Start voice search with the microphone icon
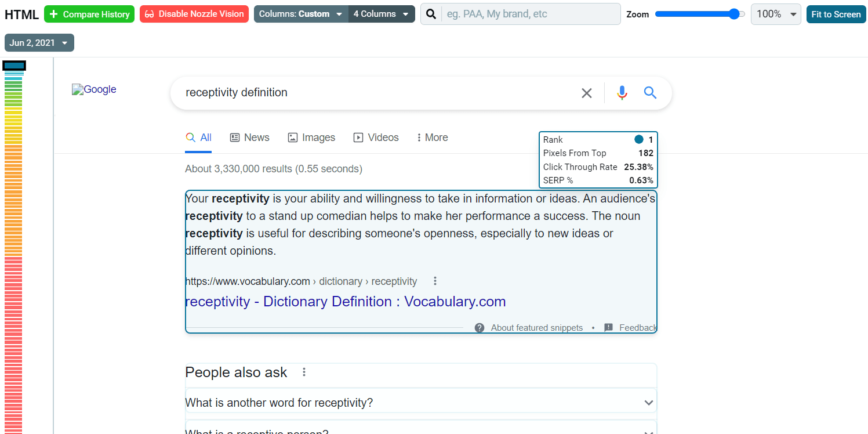The image size is (868, 434). pyautogui.click(x=622, y=93)
